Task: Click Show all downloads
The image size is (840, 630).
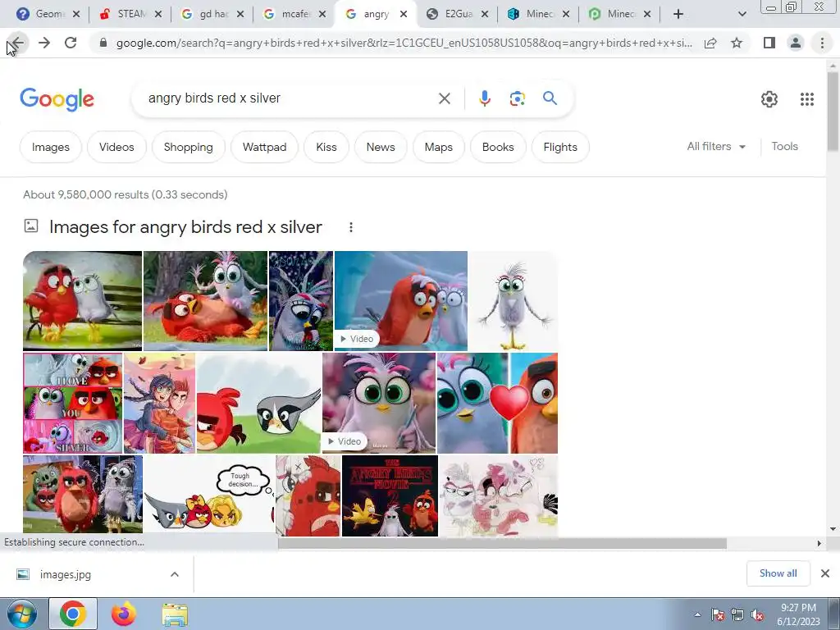Action: (x=778, y=573)
